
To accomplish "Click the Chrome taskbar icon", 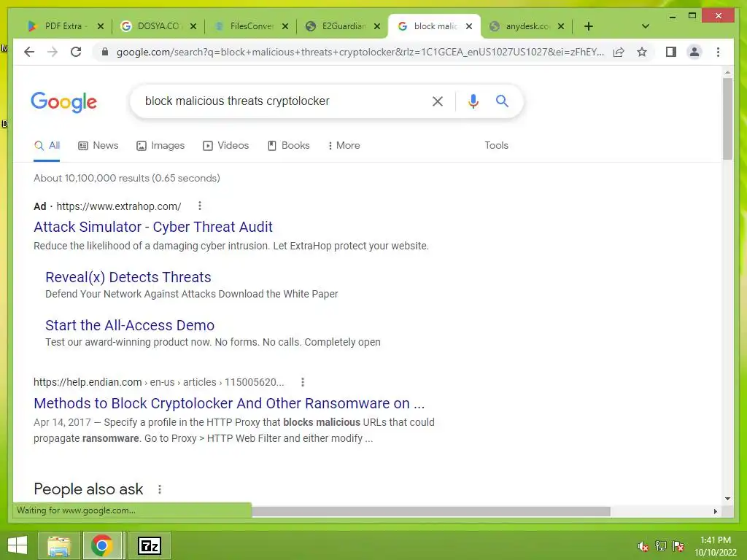I will [102, 545].
